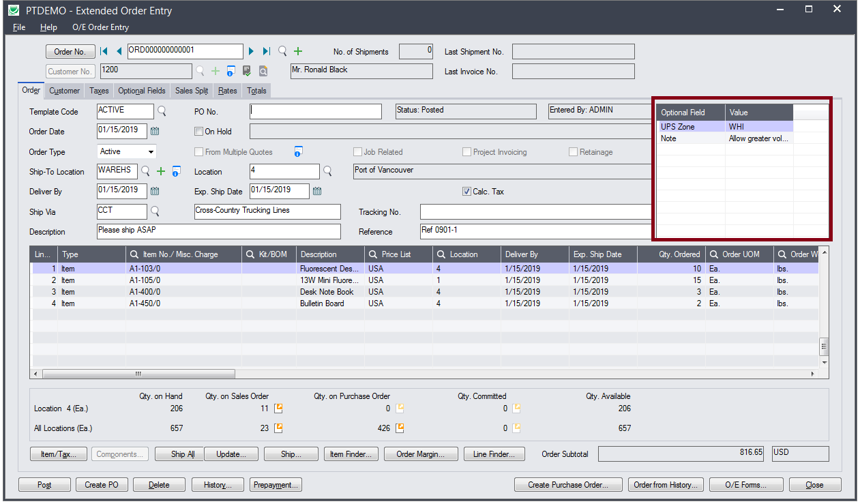
Task: Click info icon beside From Multiple Quotes
Action: click(x=298, y=151)
